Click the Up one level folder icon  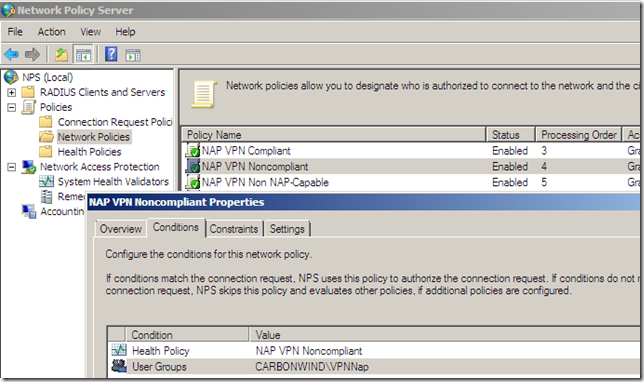click(x=61, y=54)
